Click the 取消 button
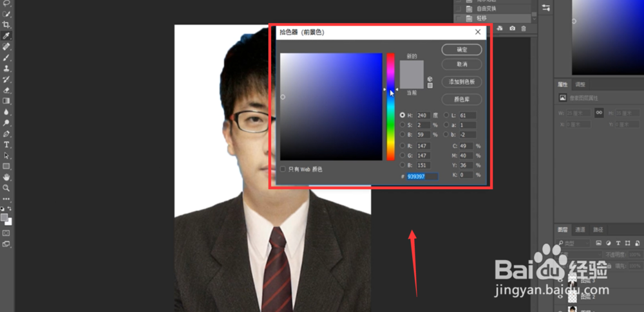 click(x=462, y=64)
